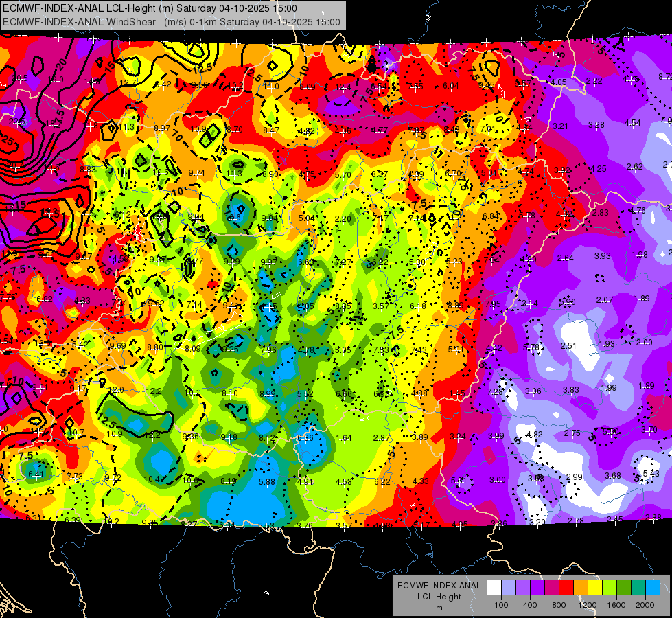Click the grid value 12.4
Image resolution: width=672 pixels, height=618 pixels.
(x=343, y=87)
